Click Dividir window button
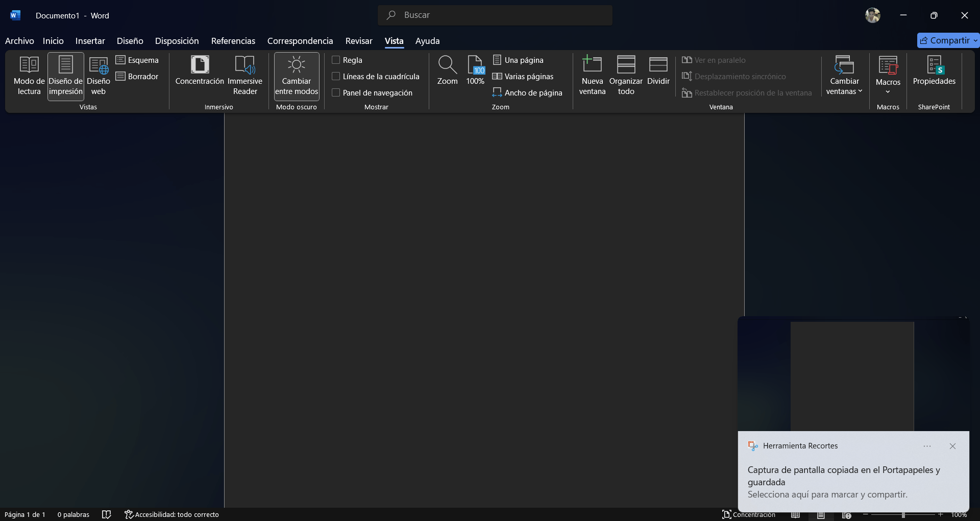The height and width of the screenshot is (521, 980). [x=658, y=71]
